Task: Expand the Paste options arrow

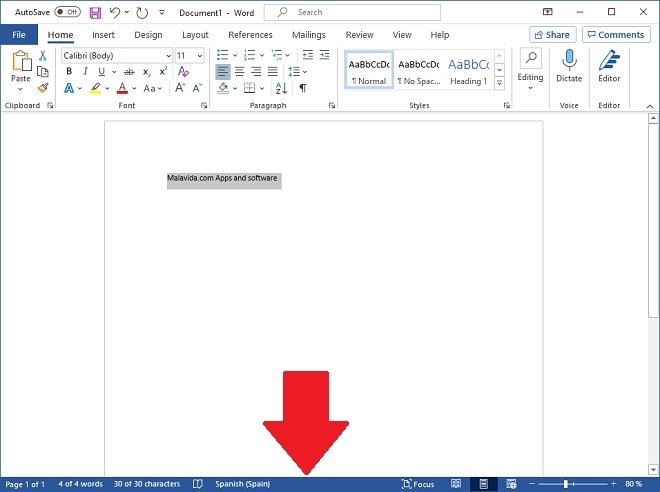Action: (21, 89)
